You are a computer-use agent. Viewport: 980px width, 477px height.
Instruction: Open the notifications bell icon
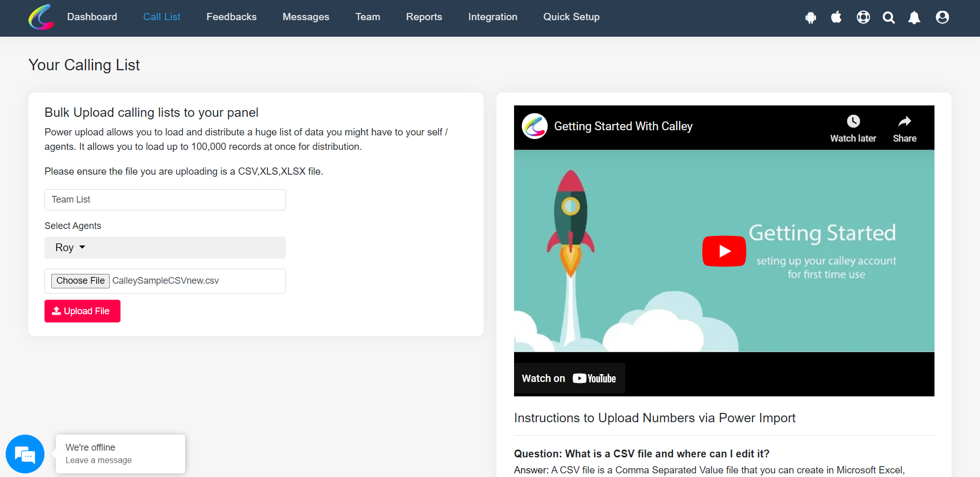point(914,18)
